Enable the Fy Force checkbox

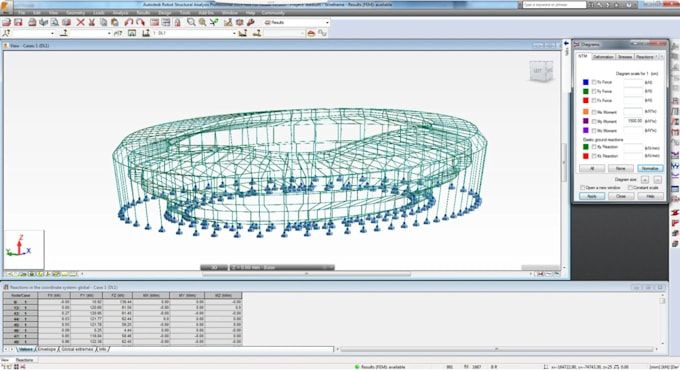coord(594,91)
